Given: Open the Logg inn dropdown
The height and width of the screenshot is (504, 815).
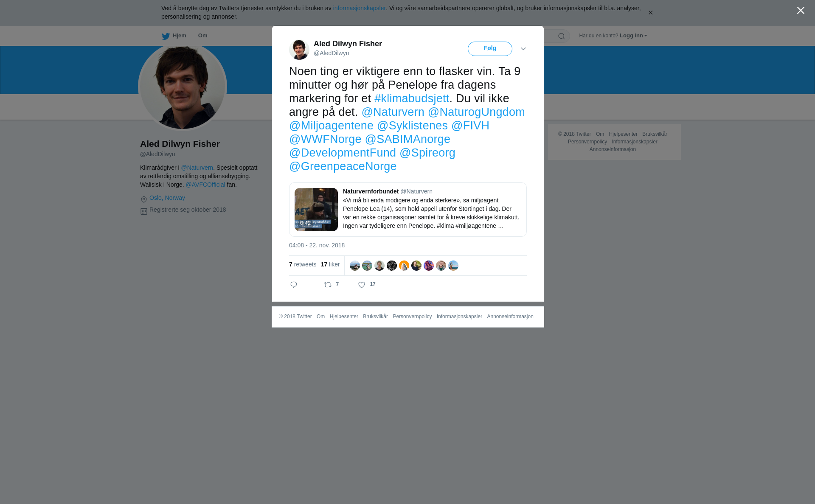Looking at the screenshot, I should tap(633, 36).
